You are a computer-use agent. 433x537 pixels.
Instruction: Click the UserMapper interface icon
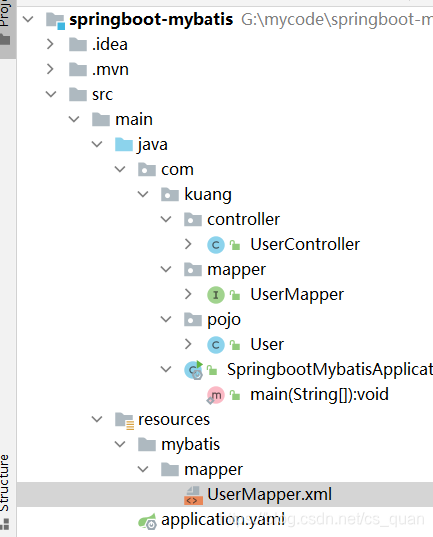click(216, 295)
